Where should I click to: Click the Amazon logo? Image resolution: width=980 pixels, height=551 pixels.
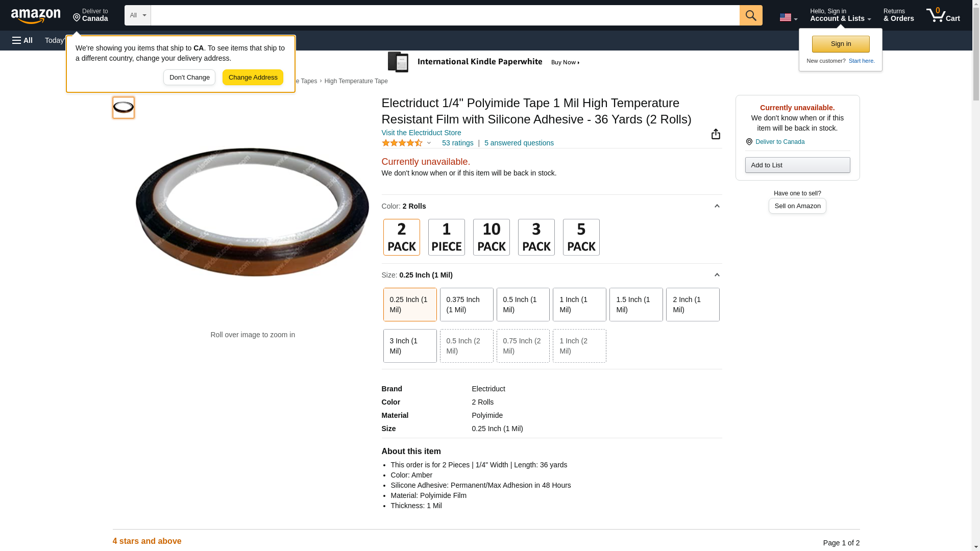pos(36,16)
